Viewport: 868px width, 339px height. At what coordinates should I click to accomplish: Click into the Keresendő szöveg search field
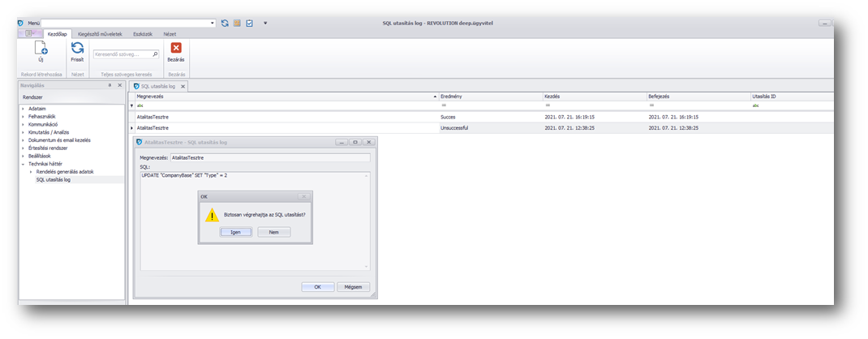122,54
